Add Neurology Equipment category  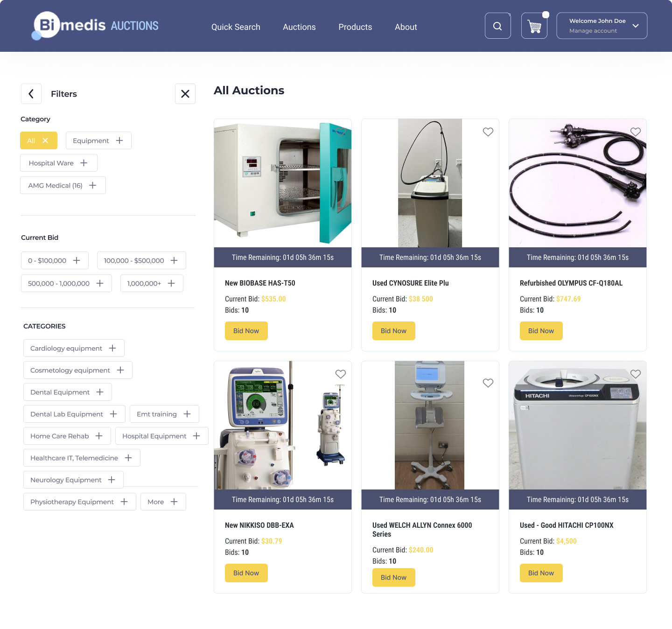(73, 480)
